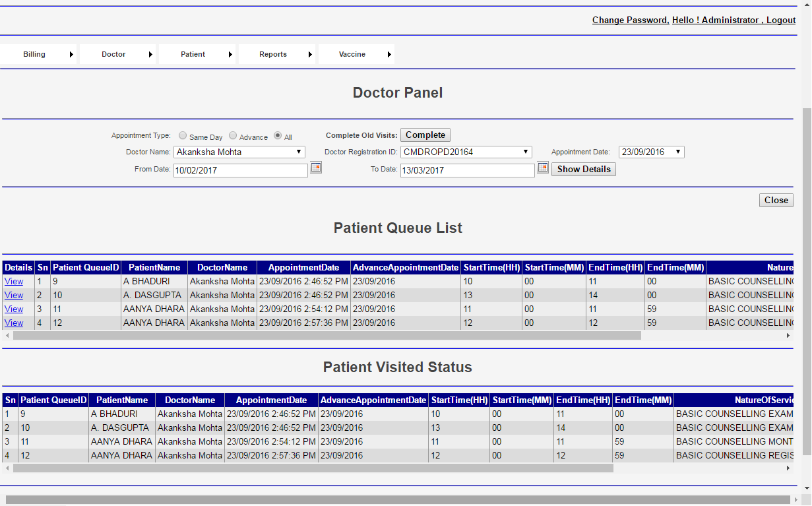Click left scroll arrow of Patient Visited Status
This screenshot has width=812, height=506.
[7, 468]
